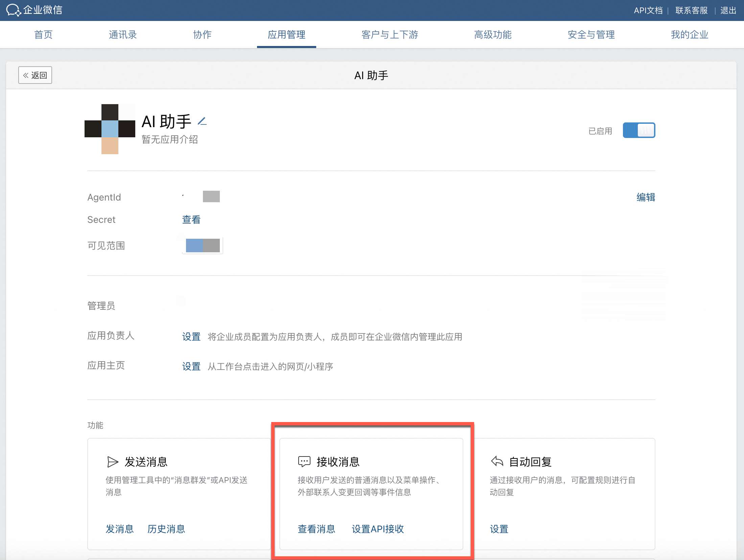The image size is (744, 560).
Task: Open the 应用管理 tab
Action: pos(286,34)
